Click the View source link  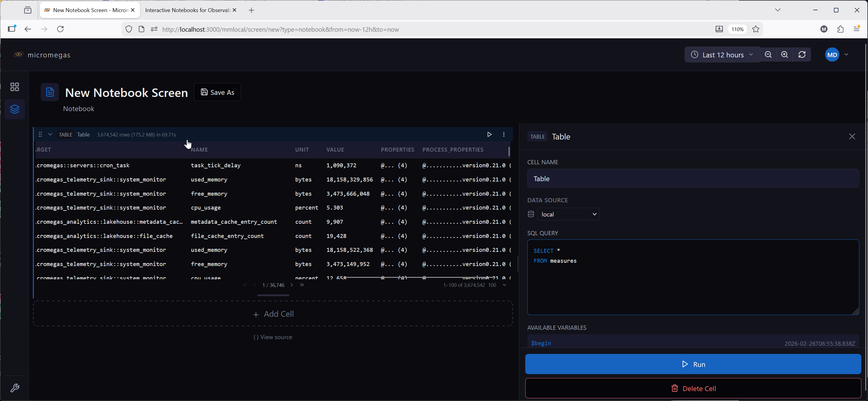click(x=273, y=337)
